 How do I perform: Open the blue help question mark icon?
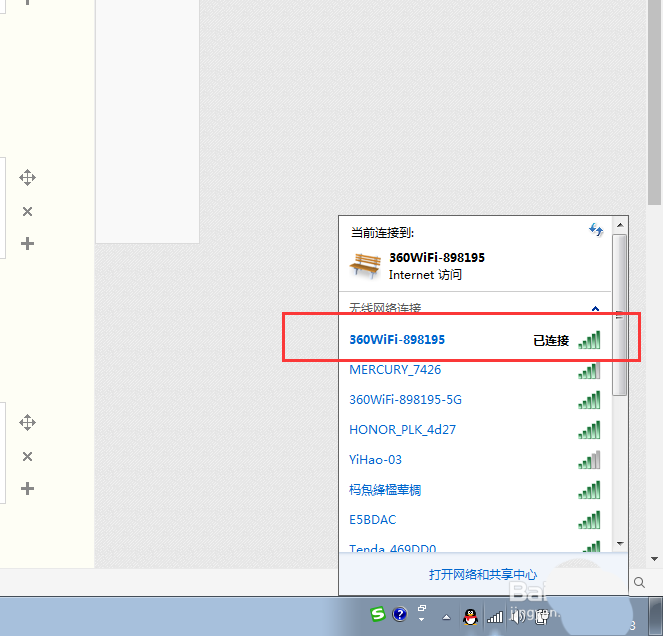coord(400,614)
